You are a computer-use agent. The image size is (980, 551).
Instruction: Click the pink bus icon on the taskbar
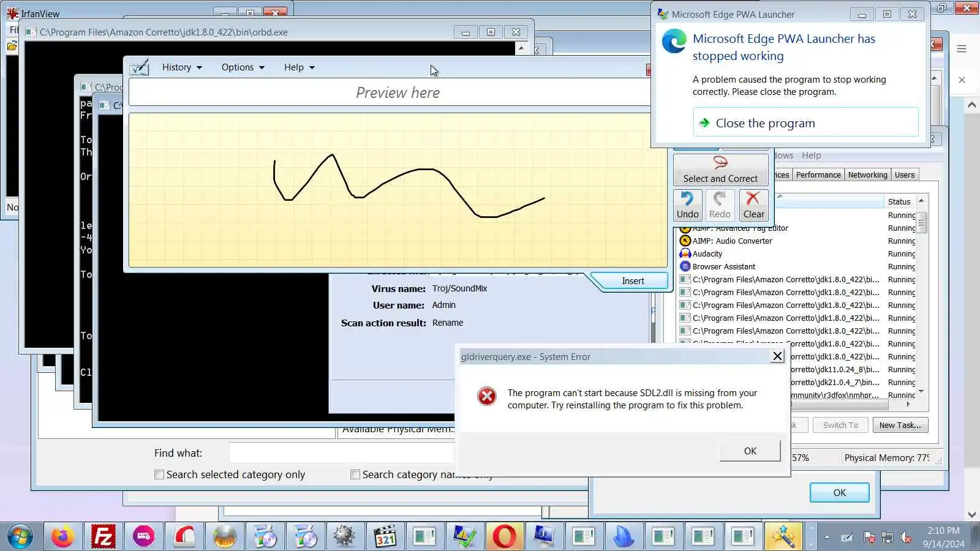pos(144,537)
